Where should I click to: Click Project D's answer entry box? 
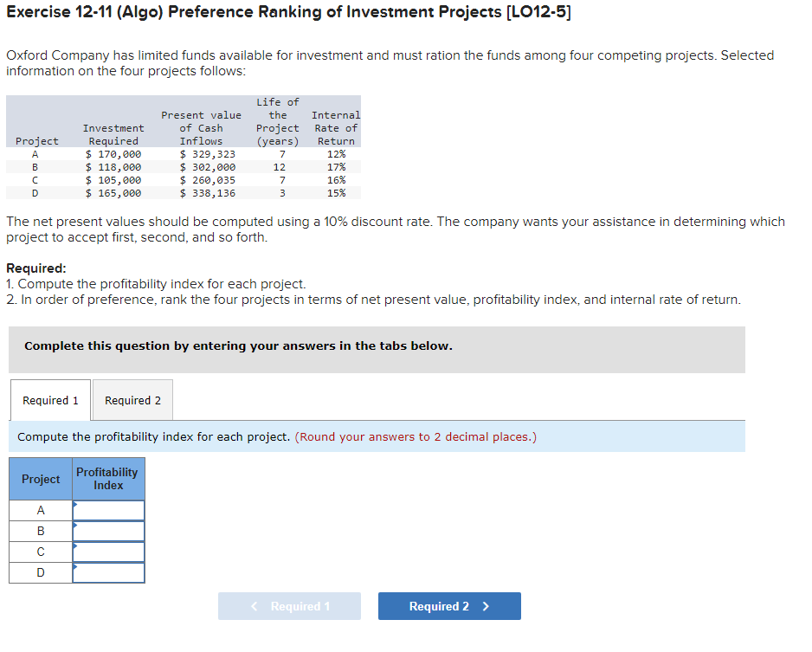click(111, 572)
